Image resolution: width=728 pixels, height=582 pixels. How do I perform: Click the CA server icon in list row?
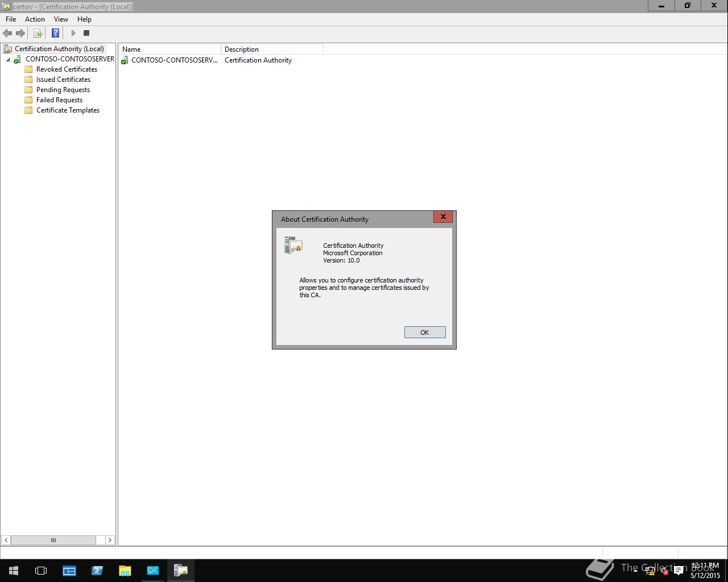(x=125, y=60)
